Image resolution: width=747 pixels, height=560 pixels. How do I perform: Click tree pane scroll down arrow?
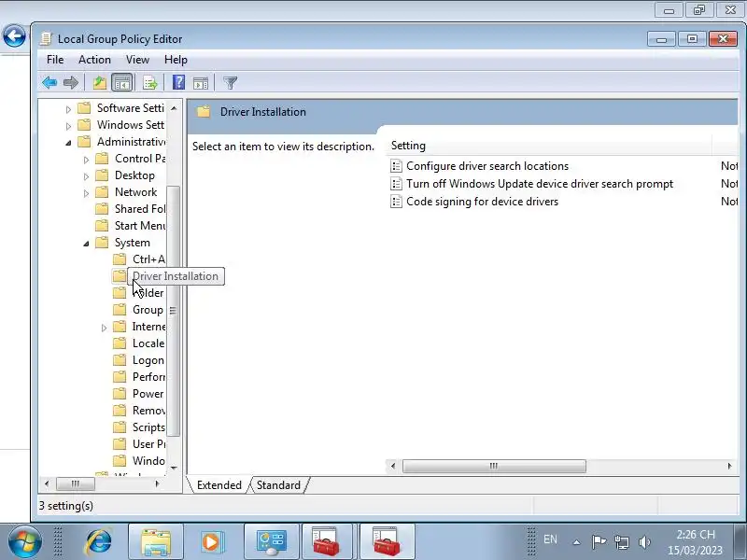point(174,469)
